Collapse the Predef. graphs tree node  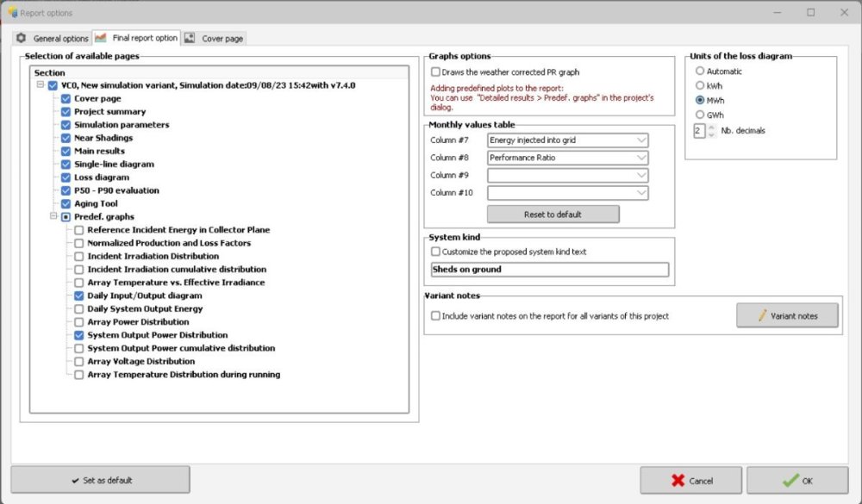[x=53, y=217]
